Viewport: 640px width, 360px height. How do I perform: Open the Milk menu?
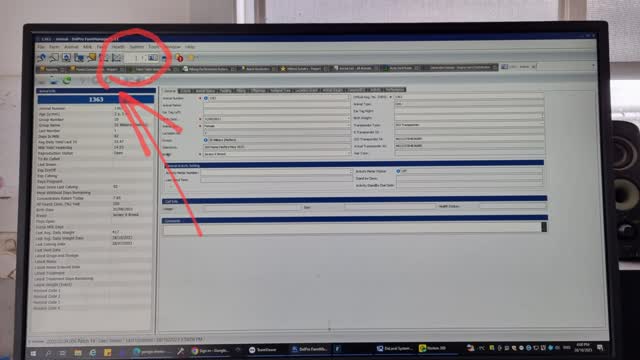point(87,47)
